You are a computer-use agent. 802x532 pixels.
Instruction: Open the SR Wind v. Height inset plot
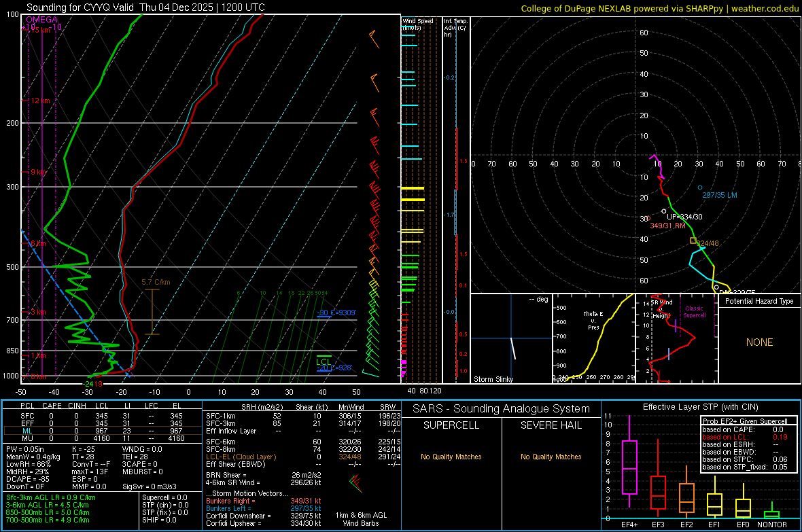point(677,338)
